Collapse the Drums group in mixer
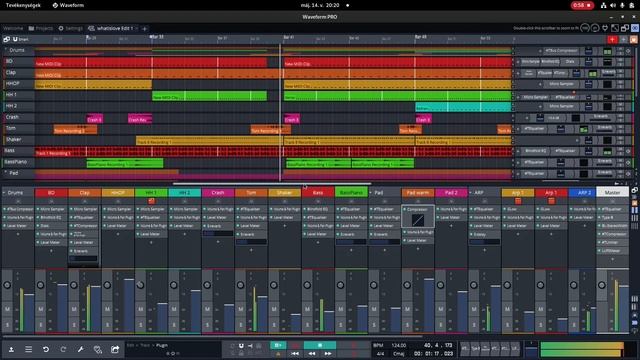Screen dimensions: 640x360 pyautogui.click(x=4, y=192)
